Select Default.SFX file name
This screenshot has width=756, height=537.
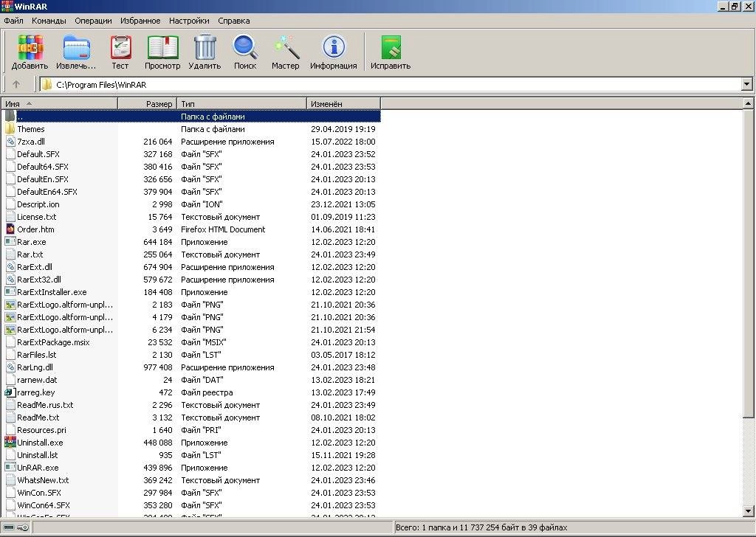pyautogui.click(x=38, y=154)
